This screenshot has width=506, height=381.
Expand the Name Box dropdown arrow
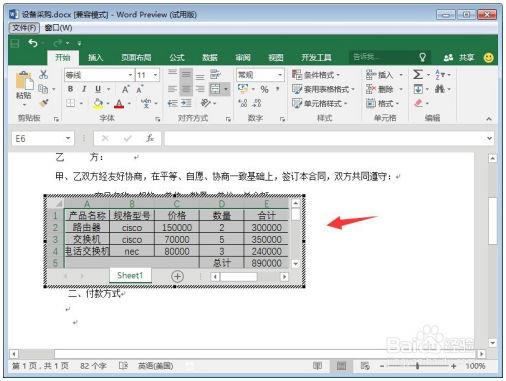click(x=68, y=138)
